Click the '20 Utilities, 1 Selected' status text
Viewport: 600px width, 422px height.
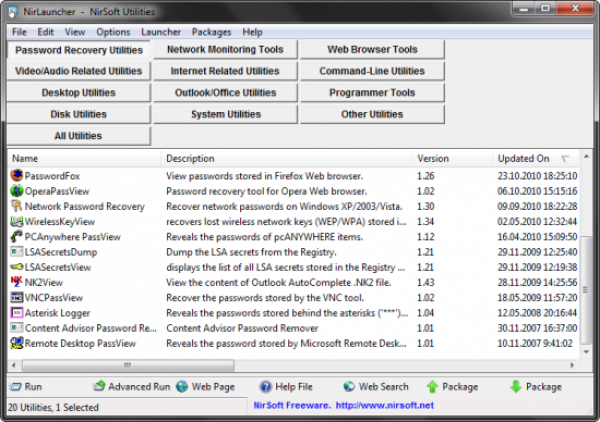click(53, 407)
